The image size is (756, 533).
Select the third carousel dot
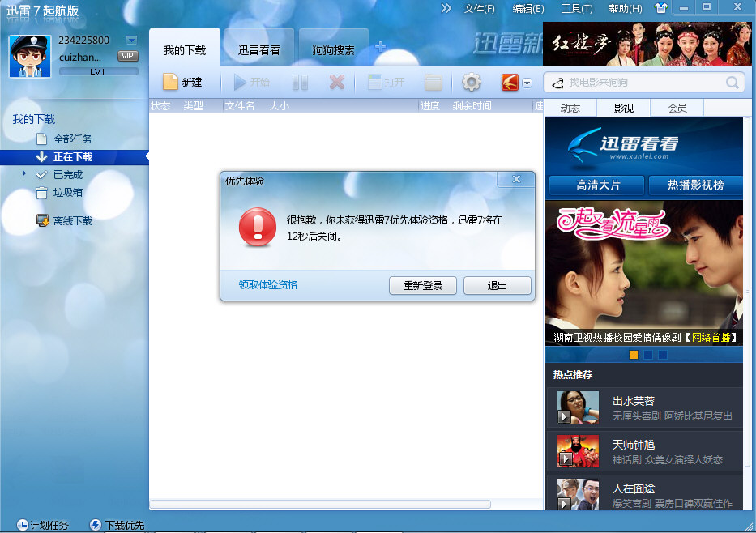point(663,355)
